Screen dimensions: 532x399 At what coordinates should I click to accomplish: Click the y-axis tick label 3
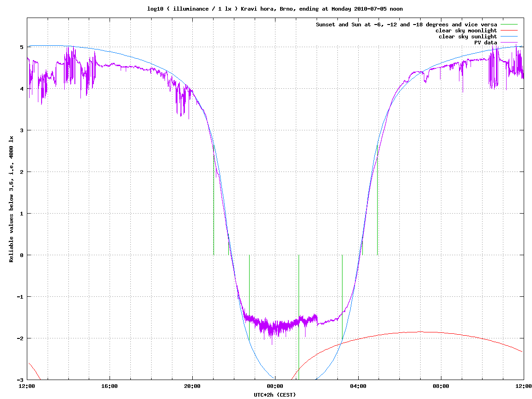tap(22, 130)
